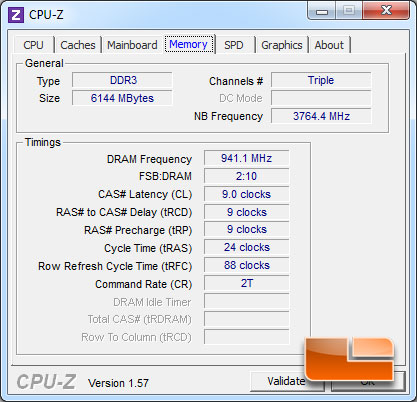Click the Command Rate 2T field
417x402 pixels.
click(x=246, y=283)
